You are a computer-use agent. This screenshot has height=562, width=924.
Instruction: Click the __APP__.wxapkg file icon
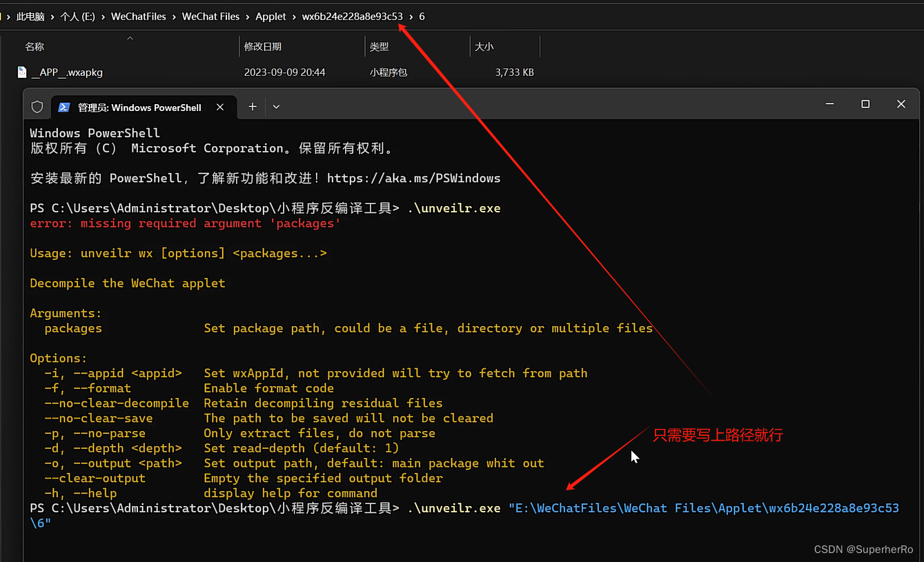click(x=22, y=72)
